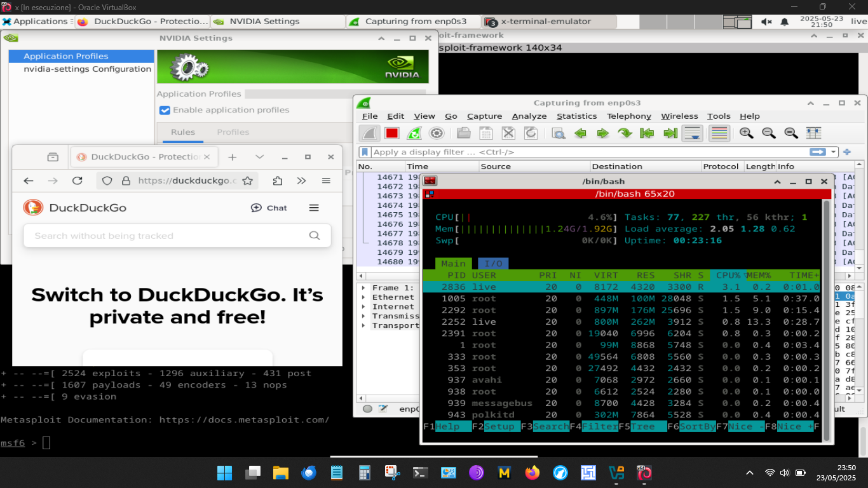
Task: Apply the display filter arrow
Action: (x=817, y=152)
